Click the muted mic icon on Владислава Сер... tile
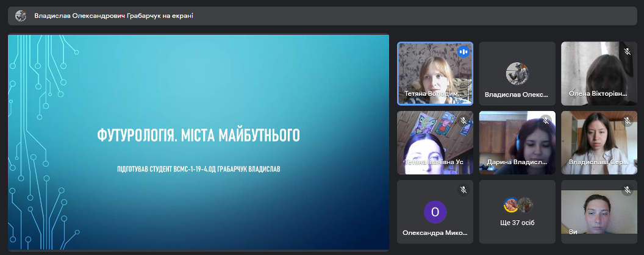 627,121
